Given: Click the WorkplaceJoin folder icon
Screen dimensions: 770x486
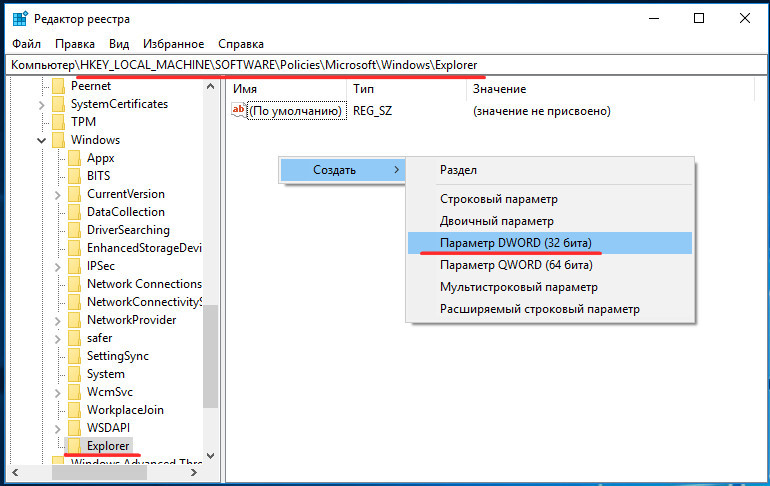Looking at the screenshot, I should [74, 410].
